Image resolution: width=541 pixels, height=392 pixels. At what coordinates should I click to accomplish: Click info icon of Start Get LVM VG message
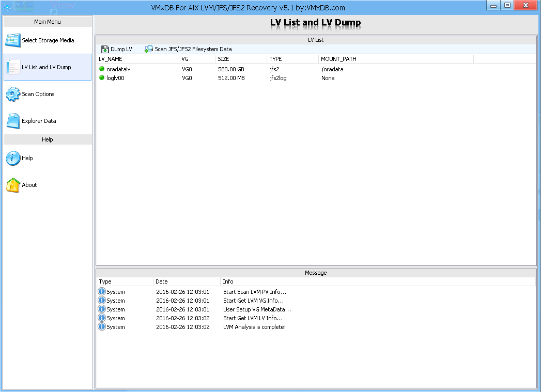101,300
